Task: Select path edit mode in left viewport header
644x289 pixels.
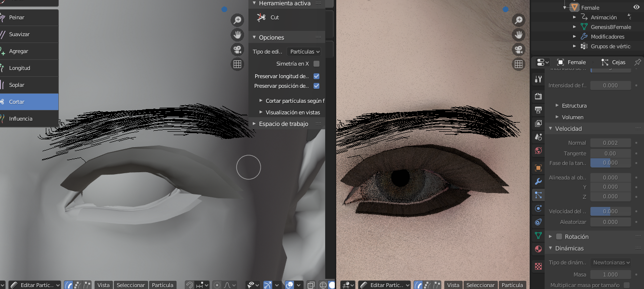Action: click(x=69, y=285)
